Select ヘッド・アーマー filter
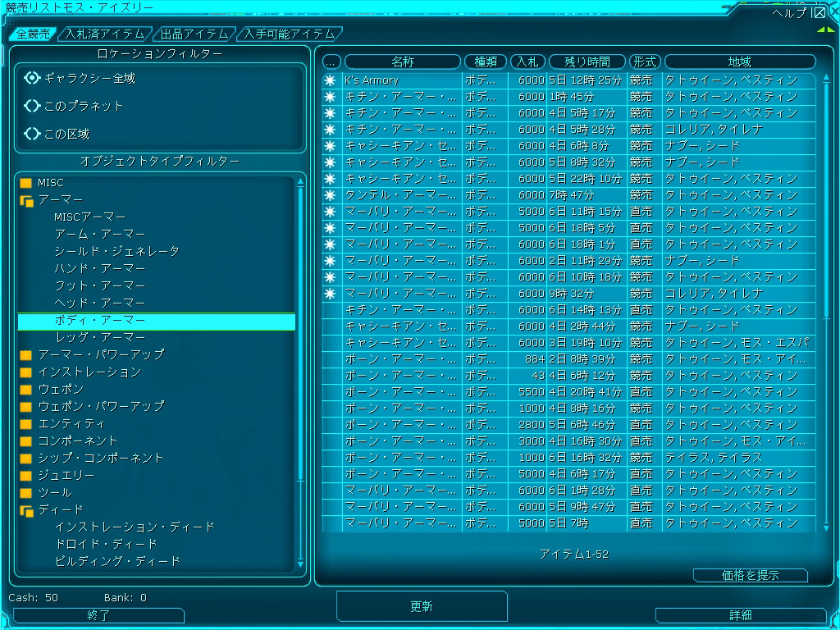Image resolution: width=840 pixels, height=630 pixels. (99, 303)
